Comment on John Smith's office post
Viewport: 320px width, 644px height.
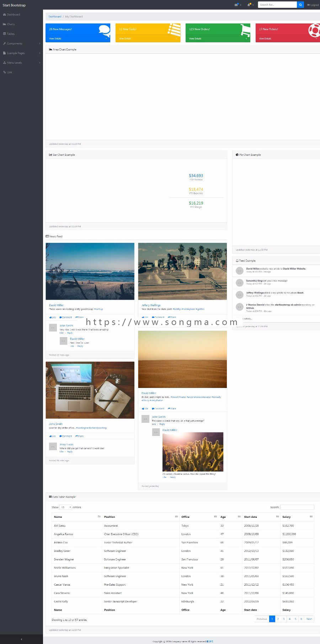point(65,436)
